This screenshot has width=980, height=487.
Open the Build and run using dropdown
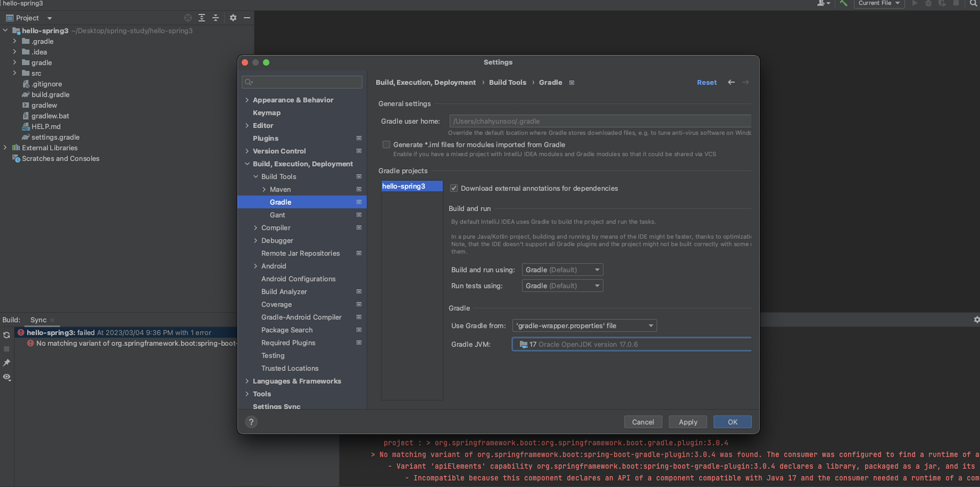(x=562, y=270)
